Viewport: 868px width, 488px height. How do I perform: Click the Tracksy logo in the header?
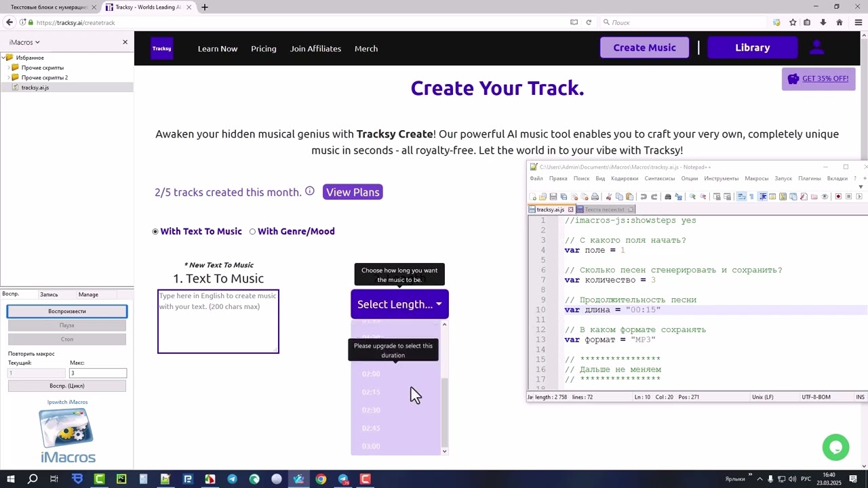tap(162, 48)
